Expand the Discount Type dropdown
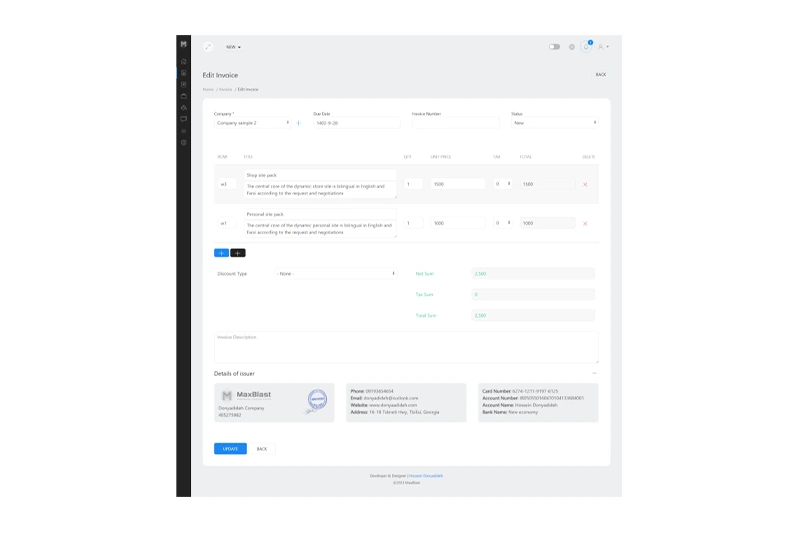 pyautogui.click(x=336, y=273)
